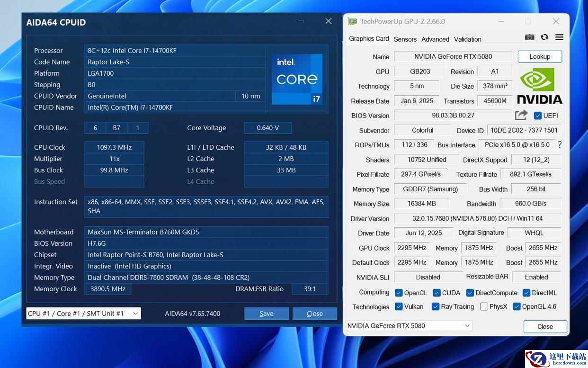Toggle the Ray Tracing checkbox
588x368 pixels.
coord(436,306)
